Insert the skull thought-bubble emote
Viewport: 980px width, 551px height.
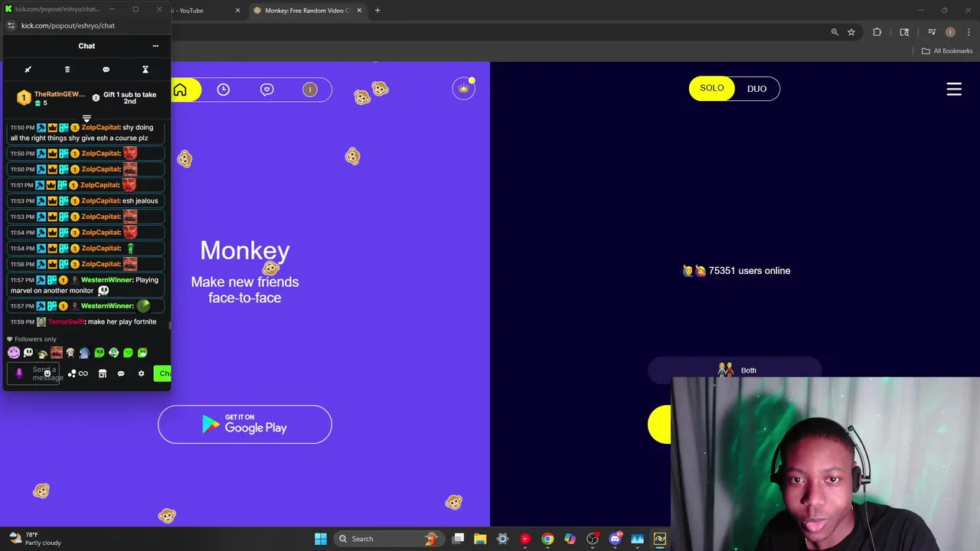point(28,353)
